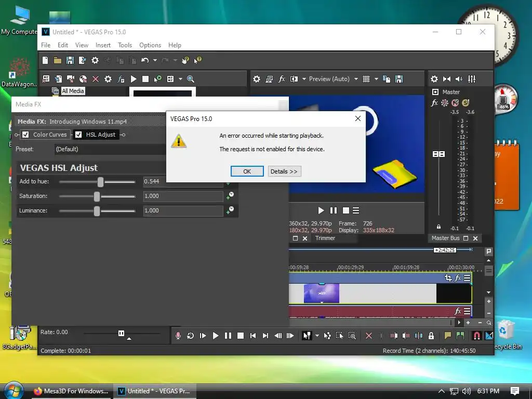Image resolution: width=532 pixels, height=399 pixels.
Task: Click the Luminance value field
Action: [183, 211]
